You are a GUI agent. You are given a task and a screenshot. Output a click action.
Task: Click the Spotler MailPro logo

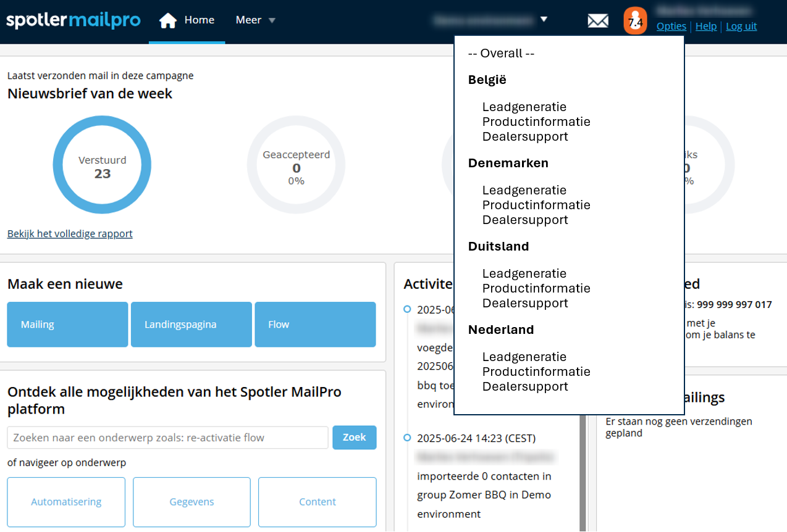pos(74,20)
